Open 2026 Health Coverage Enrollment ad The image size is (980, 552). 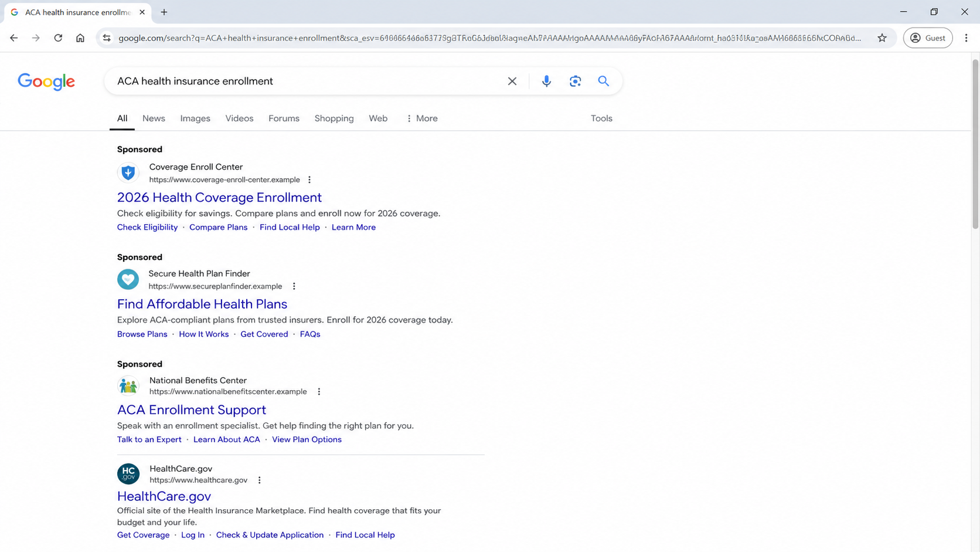coord(219,198)
